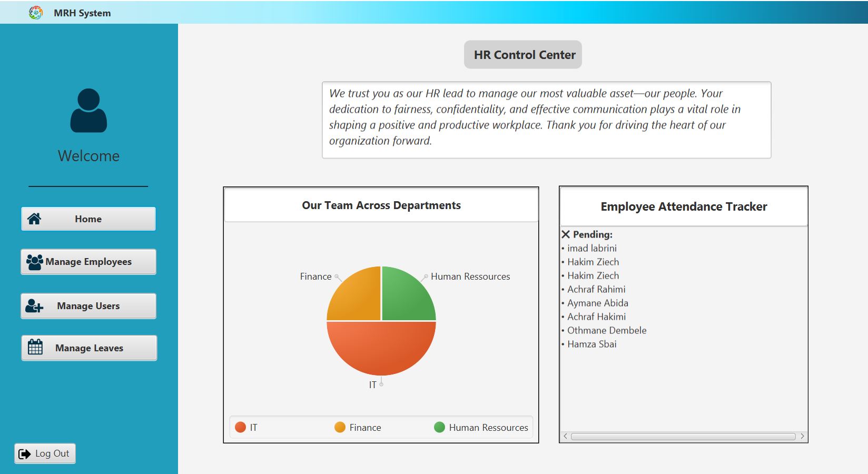The width and height of the screenshot is (868, 474).
Task: Click the MRH System globe logo
Action: (x=36, y=13)
